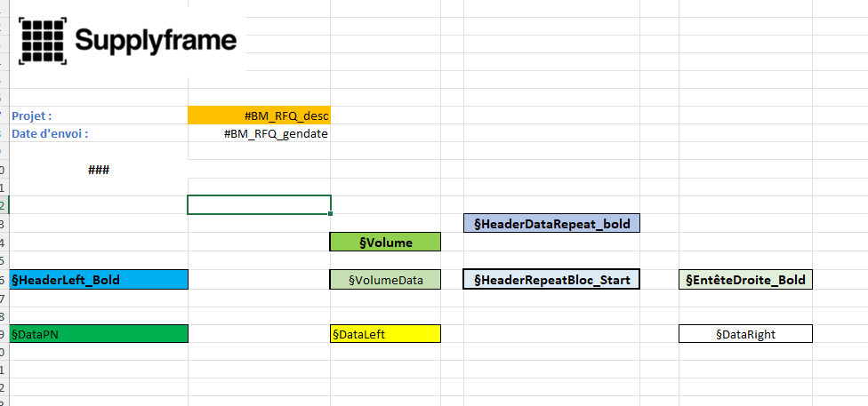Select the row header beside §DataPN

point(4,334)
